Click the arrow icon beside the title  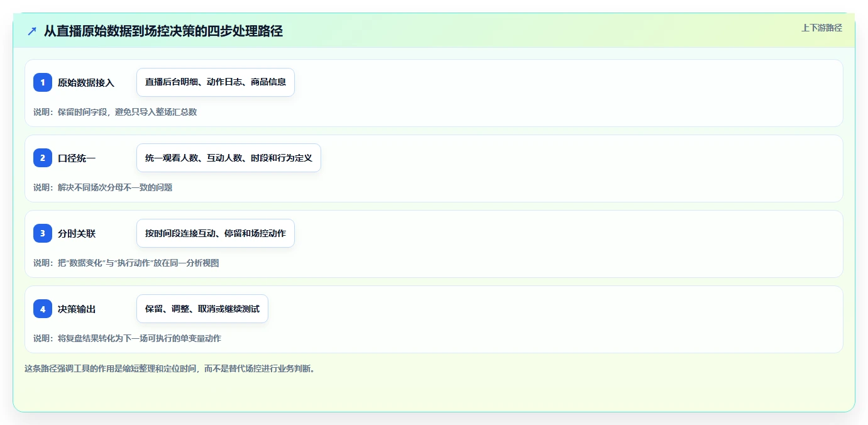click(32, 31)
